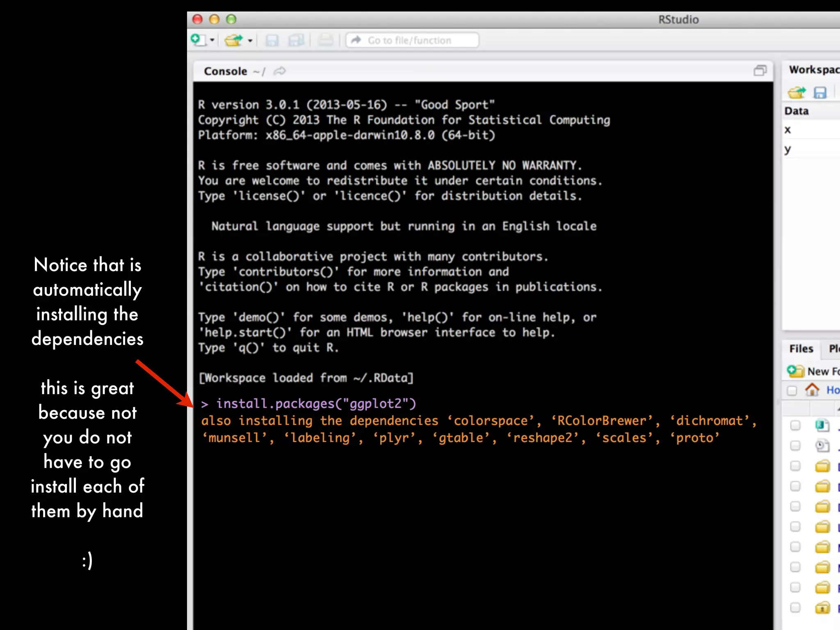Select the Console tab

tap(225, 71)
